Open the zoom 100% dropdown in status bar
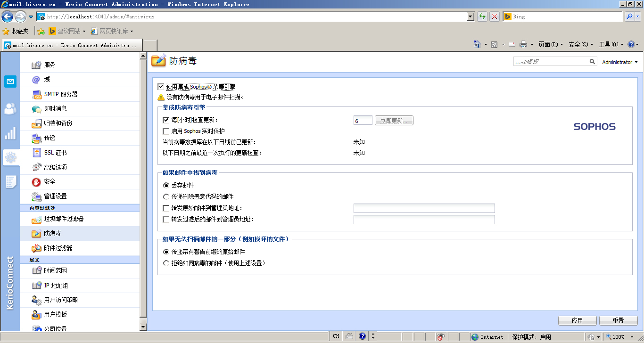Screen dimensions: 644x343 633,337
